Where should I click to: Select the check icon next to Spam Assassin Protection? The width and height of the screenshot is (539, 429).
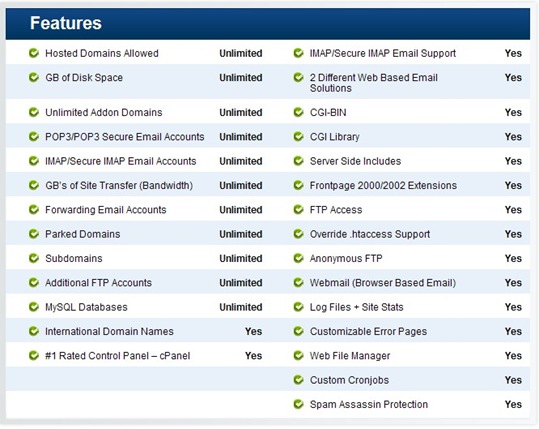[x=298, y=404]
